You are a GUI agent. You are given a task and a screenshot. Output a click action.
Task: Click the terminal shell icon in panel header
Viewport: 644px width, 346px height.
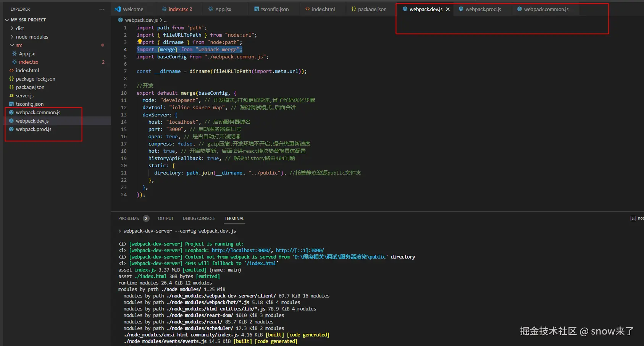point(633,218)
